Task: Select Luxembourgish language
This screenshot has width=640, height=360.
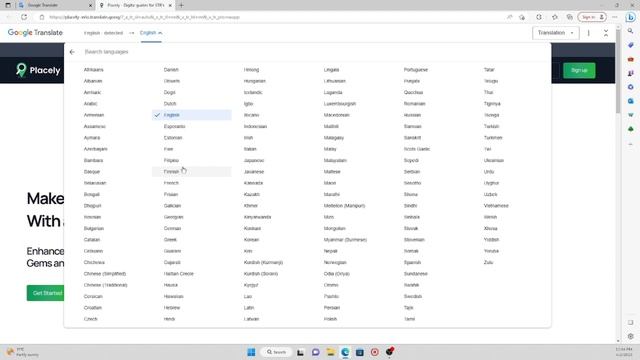Action: click(340, 104)
